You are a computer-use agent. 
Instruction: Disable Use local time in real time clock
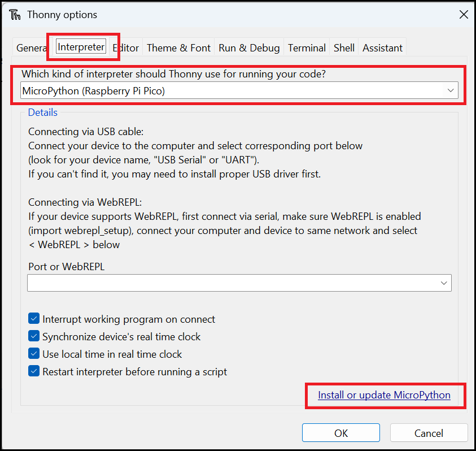pos(34,354)
